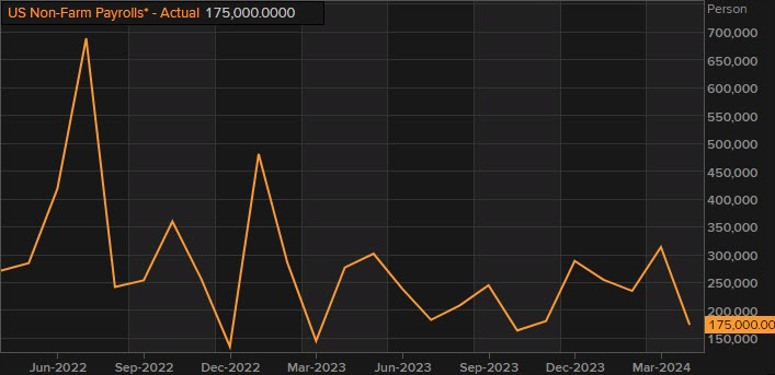Click the Person unit label on axis

pyautogui.click(x=727, y=9)
